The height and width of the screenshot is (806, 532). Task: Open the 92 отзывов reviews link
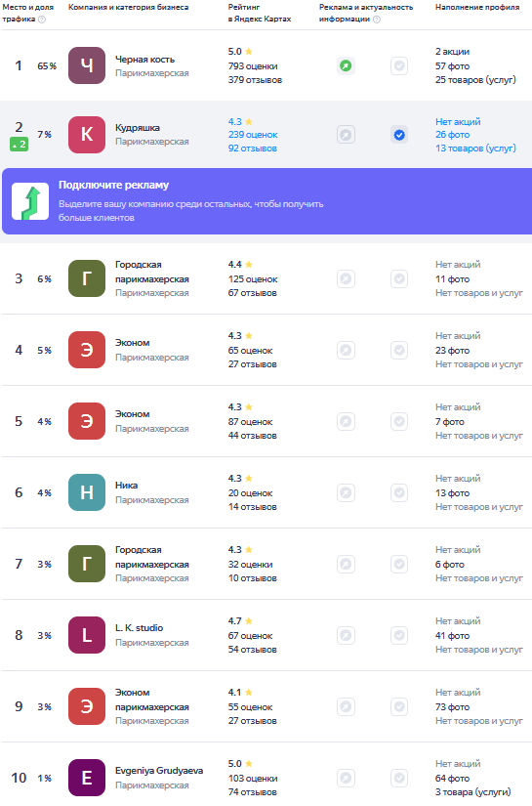pyautogui.click(x=253, y=148)
